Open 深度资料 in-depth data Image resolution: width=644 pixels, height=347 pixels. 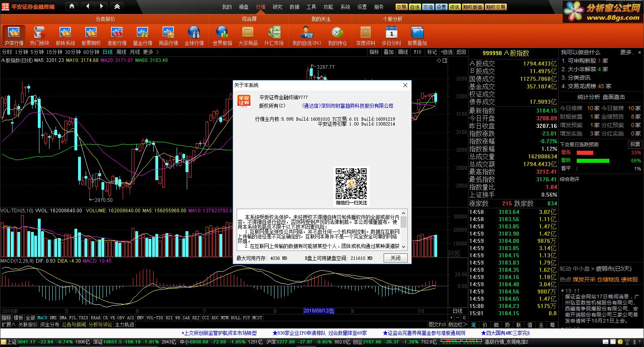click(x=365, y=36)
